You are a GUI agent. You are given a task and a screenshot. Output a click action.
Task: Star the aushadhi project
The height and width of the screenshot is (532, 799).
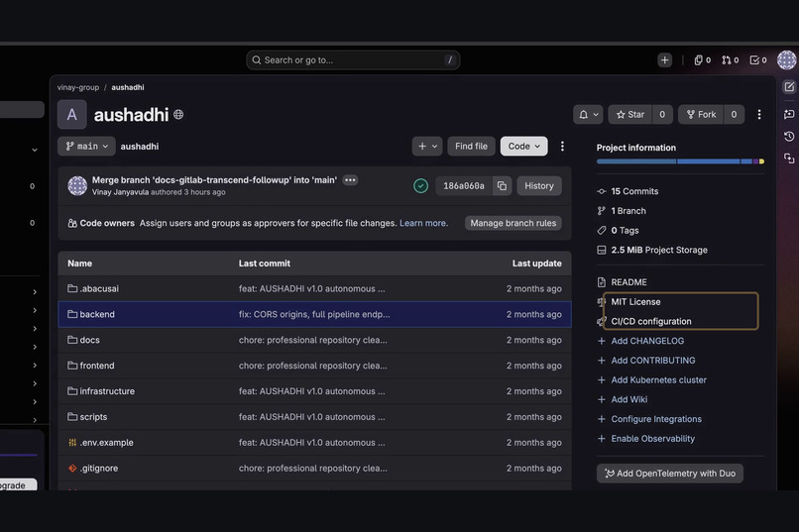point(629,115)
